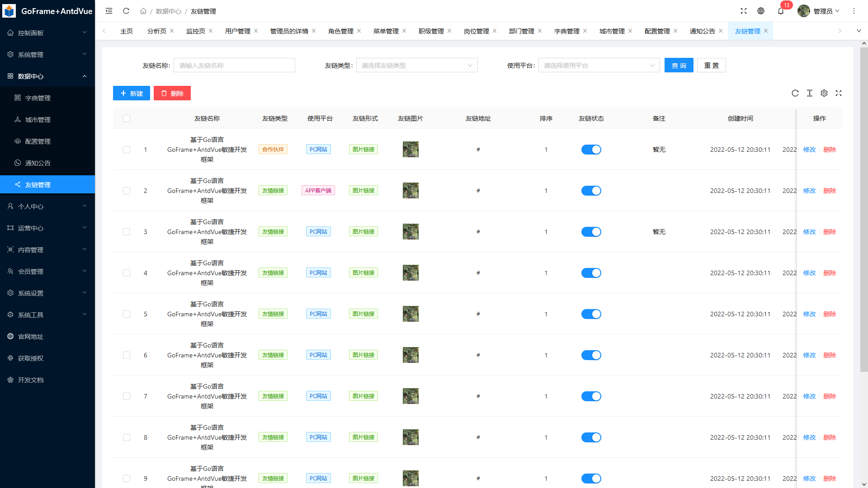The height and width of the screenshot is (488, 868).
Task: Click the header fullscreen icon
Action: (x=744, y=11)
